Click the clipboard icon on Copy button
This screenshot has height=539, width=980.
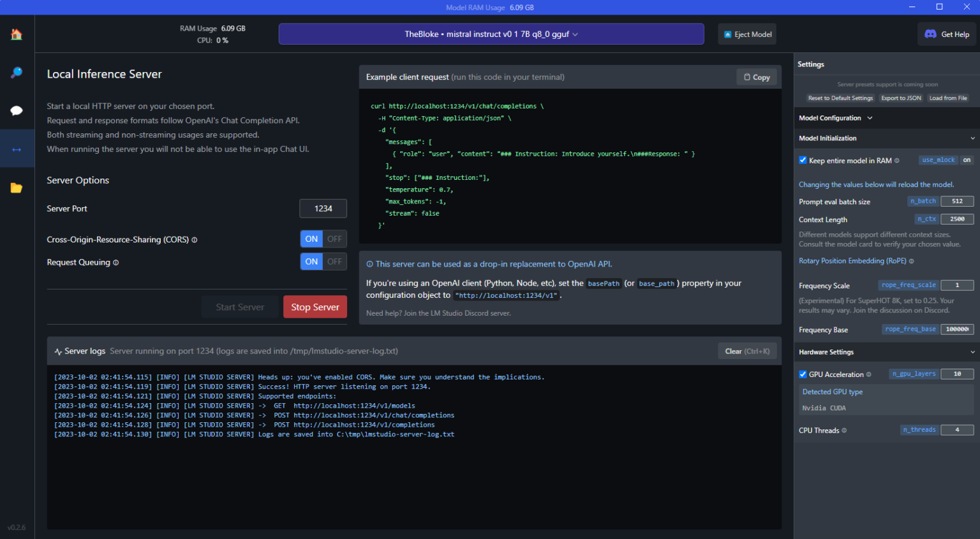pos(747,77)
